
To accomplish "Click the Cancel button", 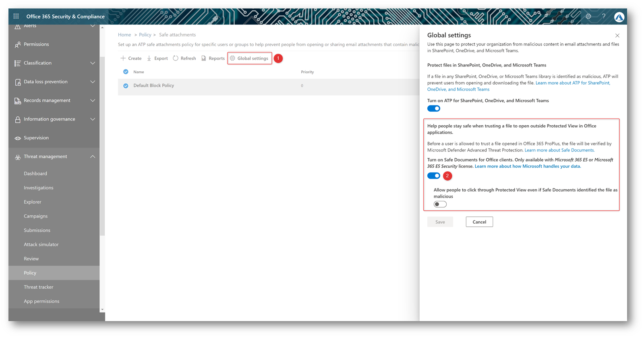I will pos(479,222).
